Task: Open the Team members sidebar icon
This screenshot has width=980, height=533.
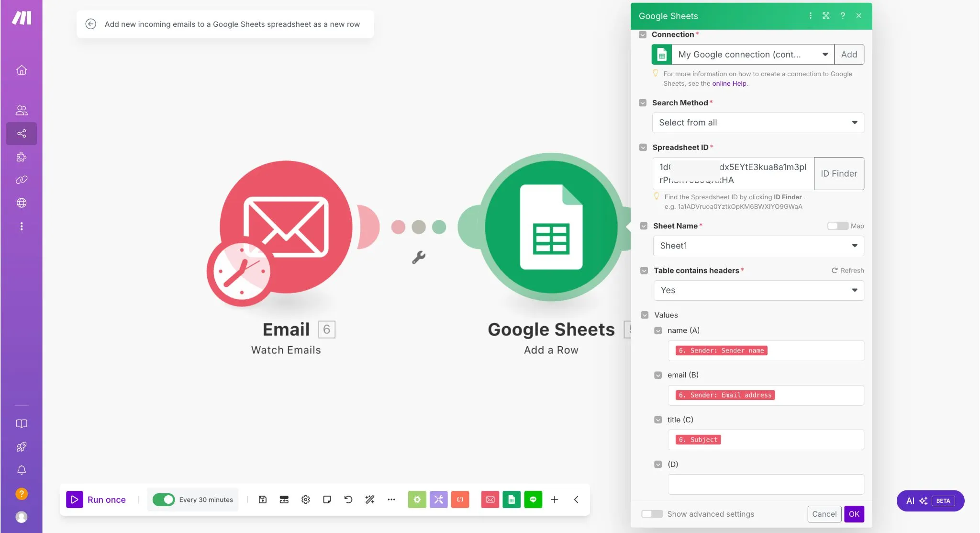Action: [22, 110]
